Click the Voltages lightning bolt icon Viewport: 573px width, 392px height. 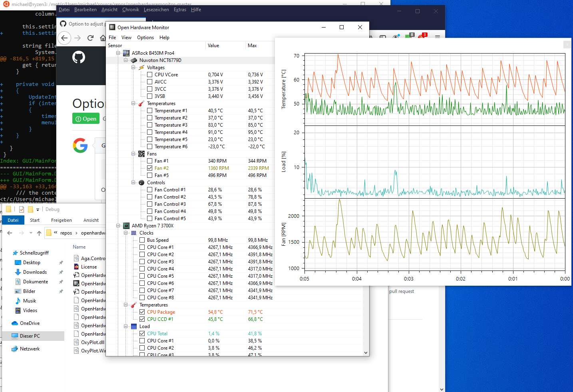141,67
